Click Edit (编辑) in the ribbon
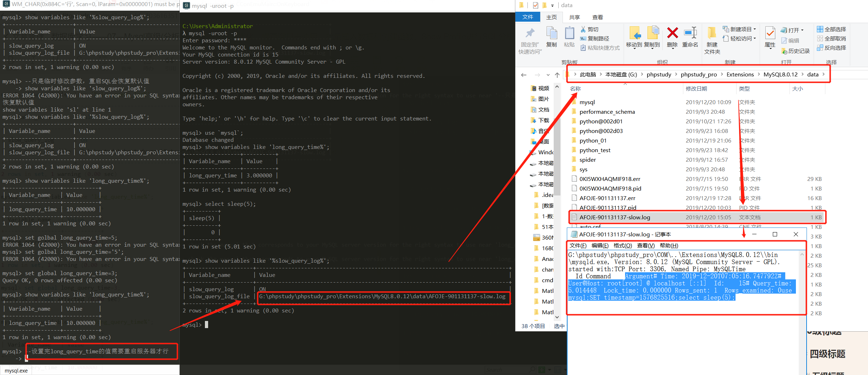Viewport: 868px width, 375px height. click(x=791, y=41)
